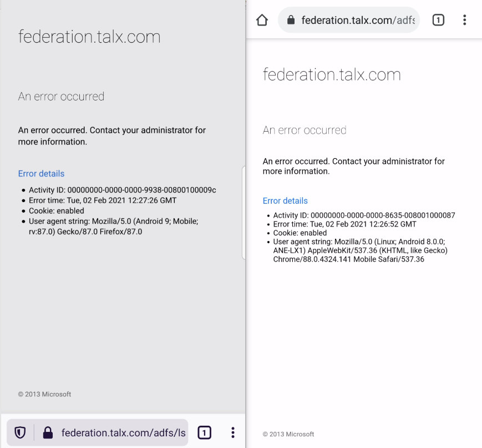Viewport: 482px width, 448px height.
Task: Expand Error details on the Firefox page
Action: [41, 173]
